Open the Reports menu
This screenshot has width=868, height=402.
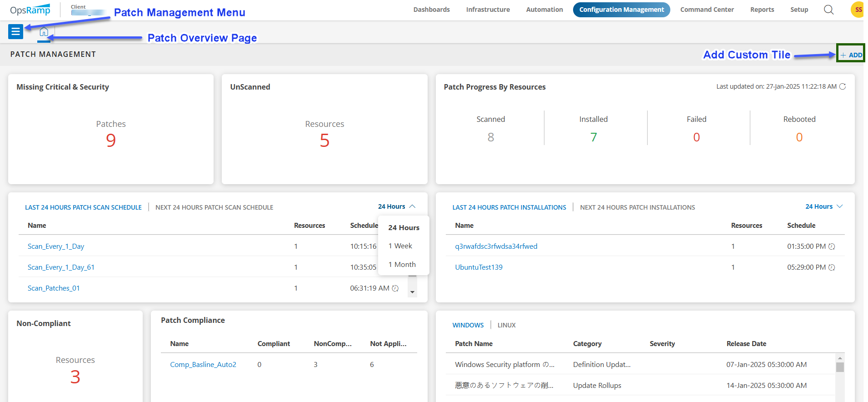coord(762,10)
